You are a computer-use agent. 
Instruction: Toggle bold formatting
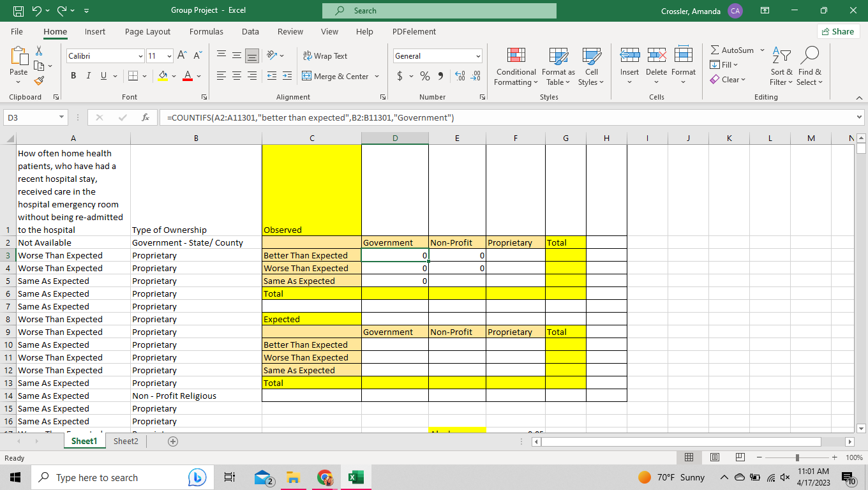73,76
